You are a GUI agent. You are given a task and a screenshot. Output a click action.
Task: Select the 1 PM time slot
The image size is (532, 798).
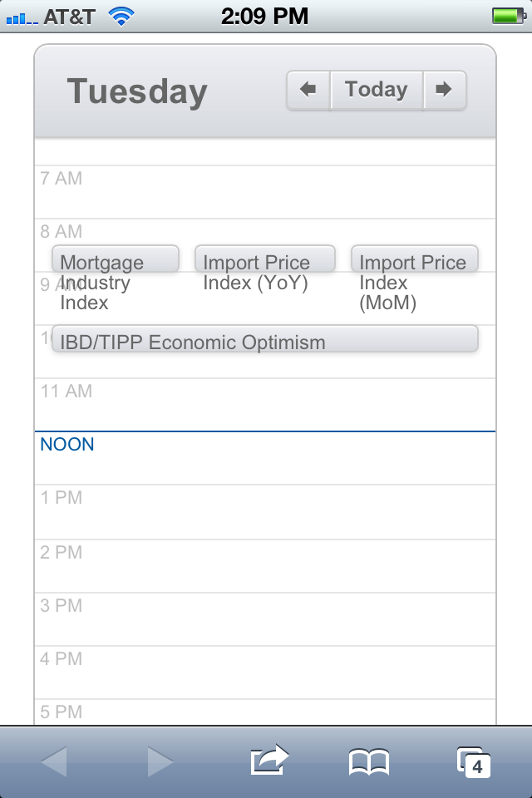(x=265, y=512)
